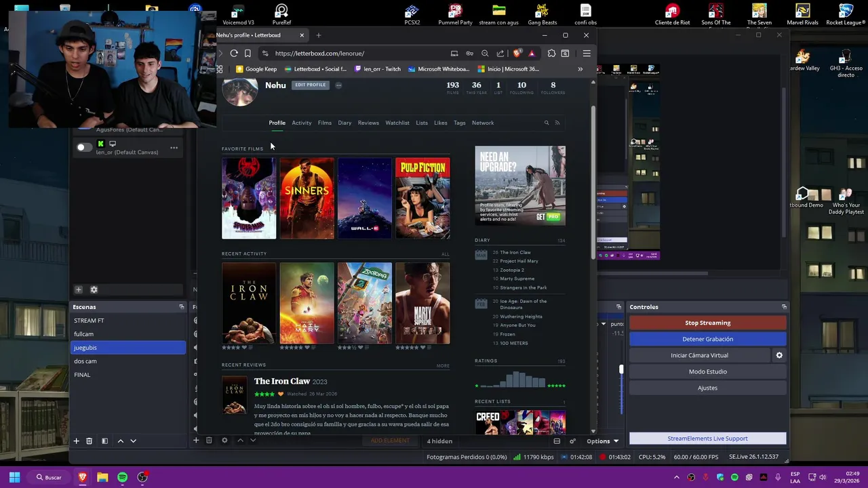Expand the Options dropdown in OBS

click(602, 441)
